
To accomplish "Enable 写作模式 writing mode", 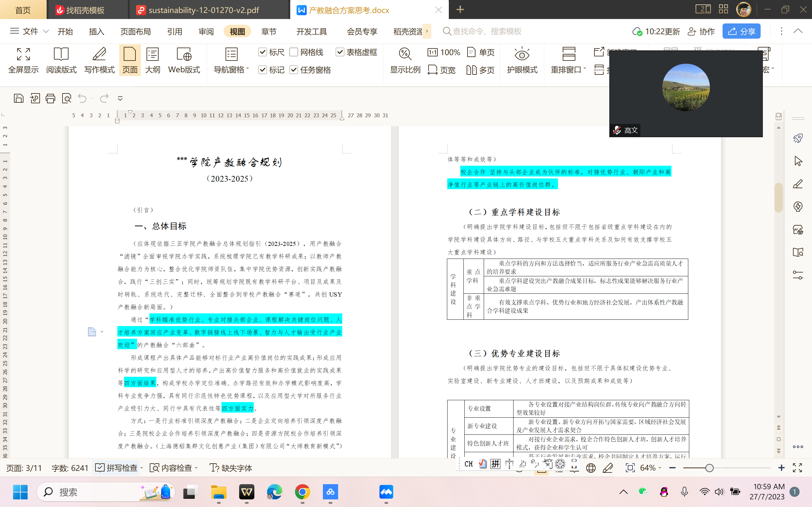I will click(x=99, y=60).
